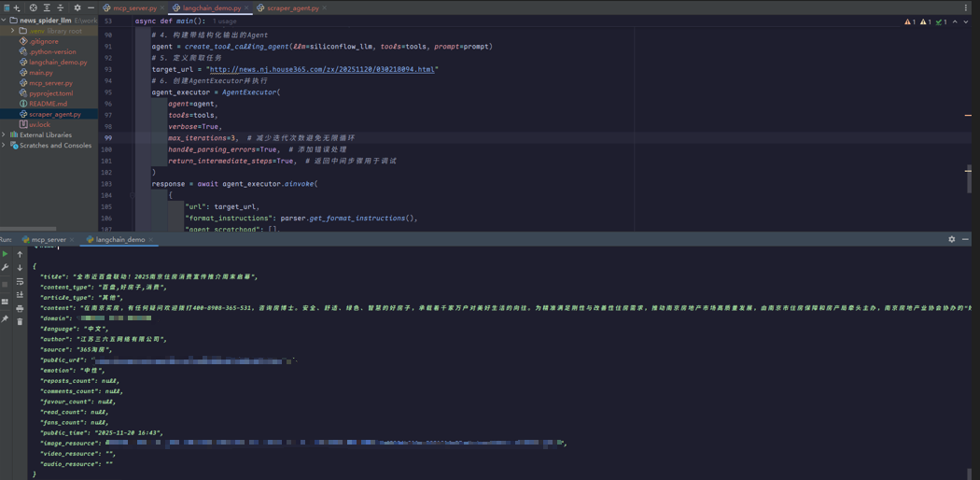Image resolution: width=980 pixels, height=480 pixels.
Task: Click the print icon in run console
Action: click(x=20, y=308)
